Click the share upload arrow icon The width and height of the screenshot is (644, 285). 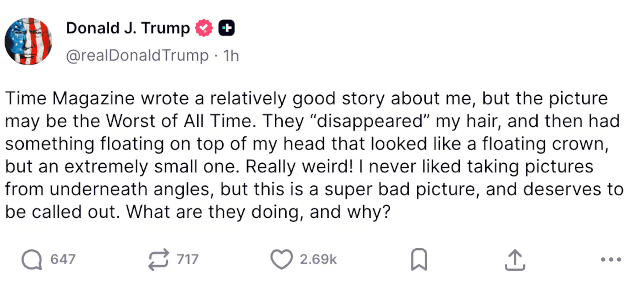pyautogui.click(x=514, y=260)
